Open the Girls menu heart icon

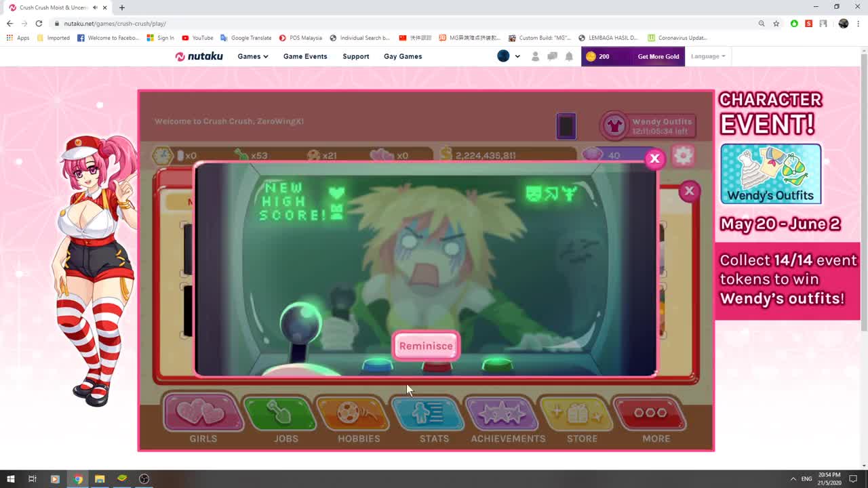[x=203, y=412]
